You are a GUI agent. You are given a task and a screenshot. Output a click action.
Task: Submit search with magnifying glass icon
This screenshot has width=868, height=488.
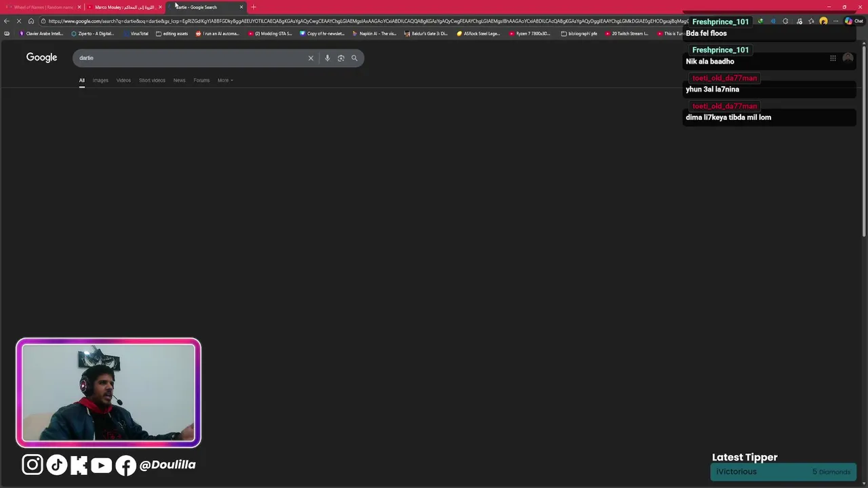(x=354, y=58)
